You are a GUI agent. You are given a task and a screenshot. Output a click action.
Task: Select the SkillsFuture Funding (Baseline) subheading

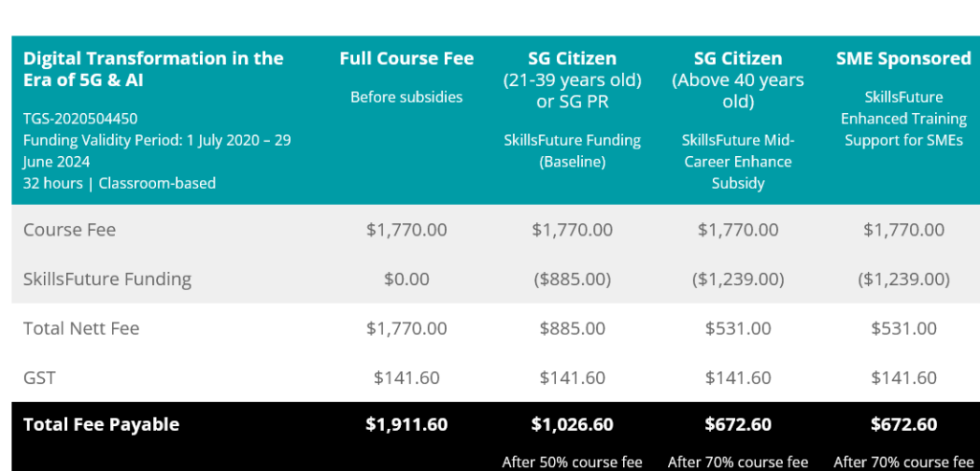(x=572, y=150)
